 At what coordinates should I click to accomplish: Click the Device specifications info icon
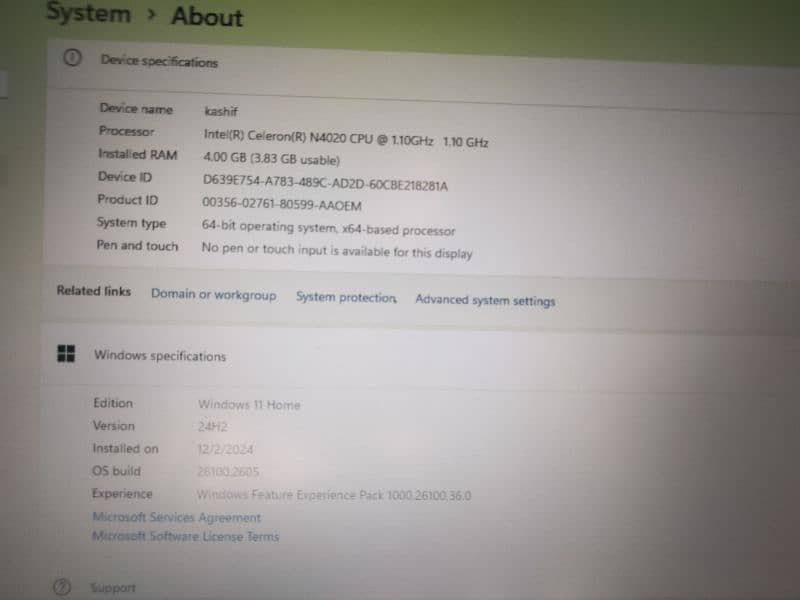coord(72,57)
